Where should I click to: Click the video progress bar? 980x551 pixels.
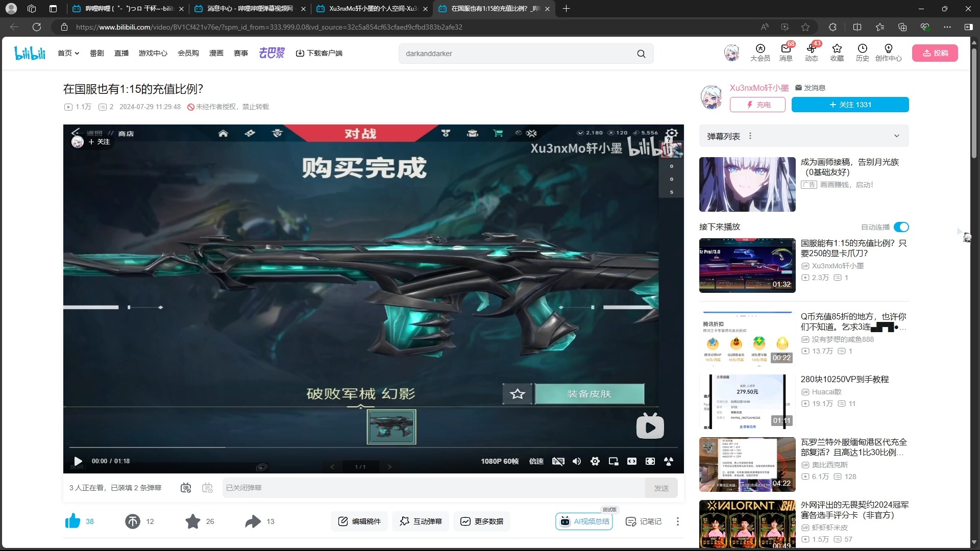click(374, 448)
